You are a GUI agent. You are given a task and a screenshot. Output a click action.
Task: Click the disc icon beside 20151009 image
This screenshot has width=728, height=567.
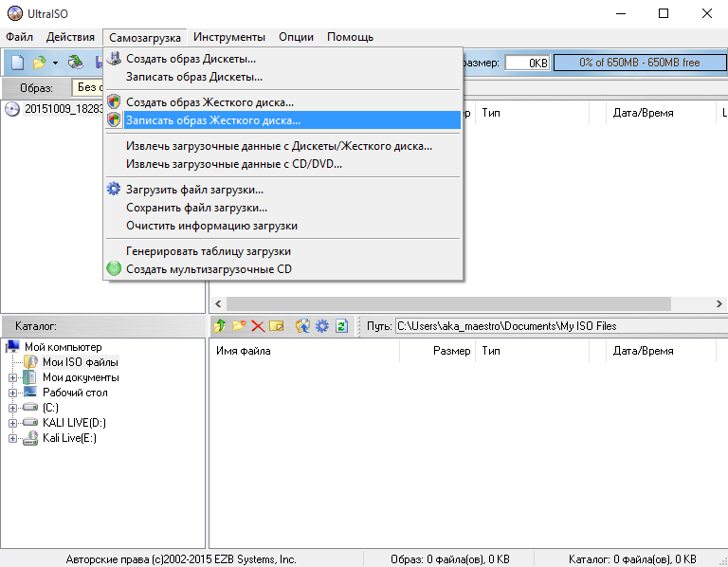click(x=12, y=109)
